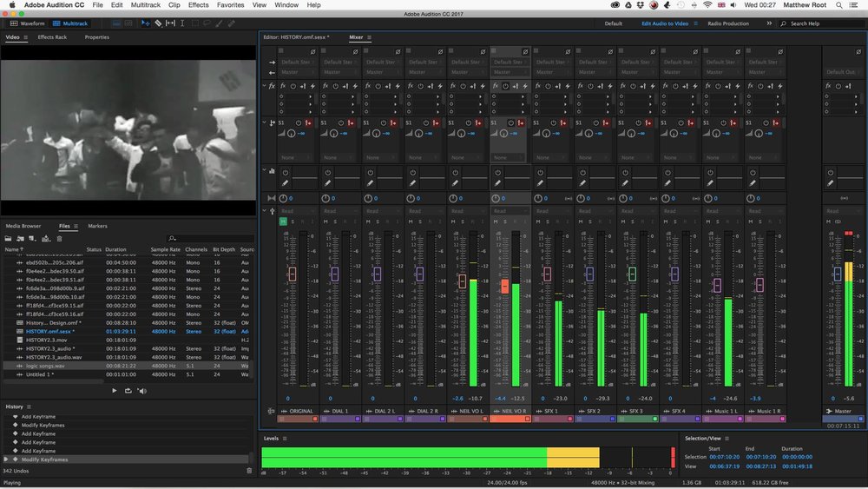Screen dimensions: 868x489
Task: Toggle loop playback in Files panel
Action: click(128, 391)
